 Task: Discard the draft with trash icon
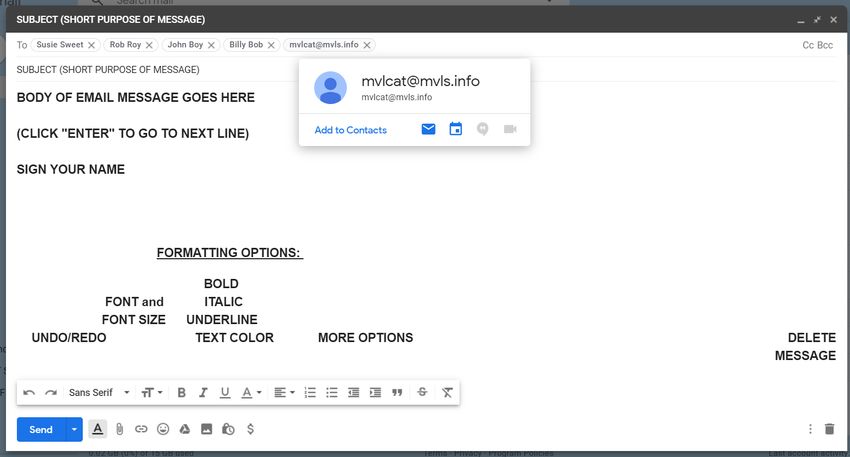(829, 429)
